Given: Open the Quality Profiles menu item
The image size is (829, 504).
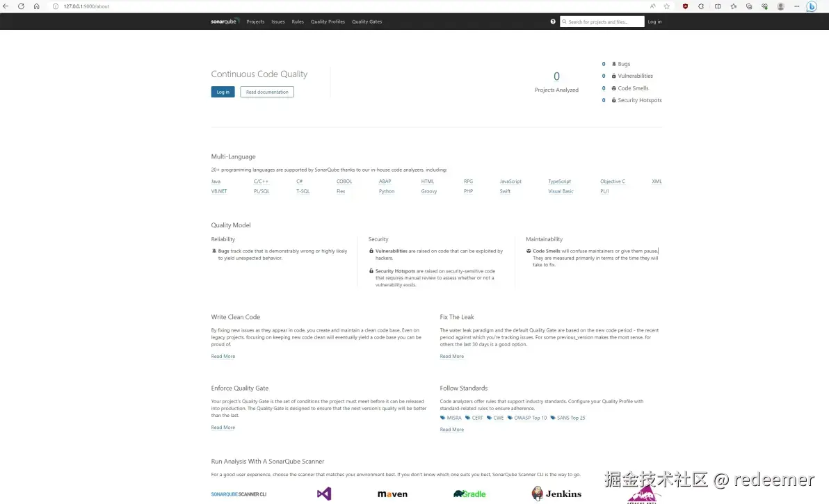Looking at the screenshot, I should click(328, 22).
